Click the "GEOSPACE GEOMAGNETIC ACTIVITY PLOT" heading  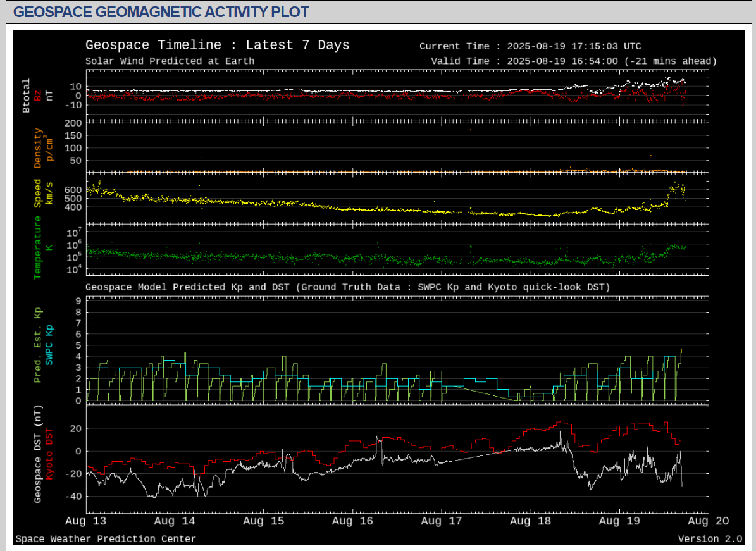(161, 11)
